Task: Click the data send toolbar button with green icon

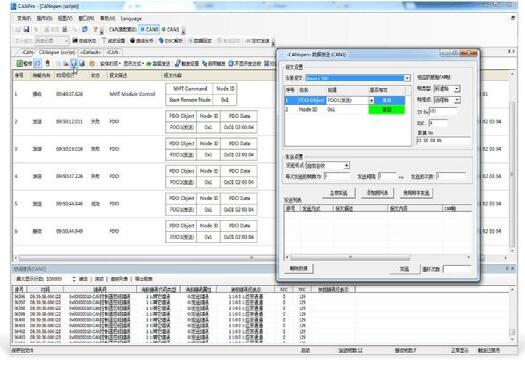Action: pos(158,63)
